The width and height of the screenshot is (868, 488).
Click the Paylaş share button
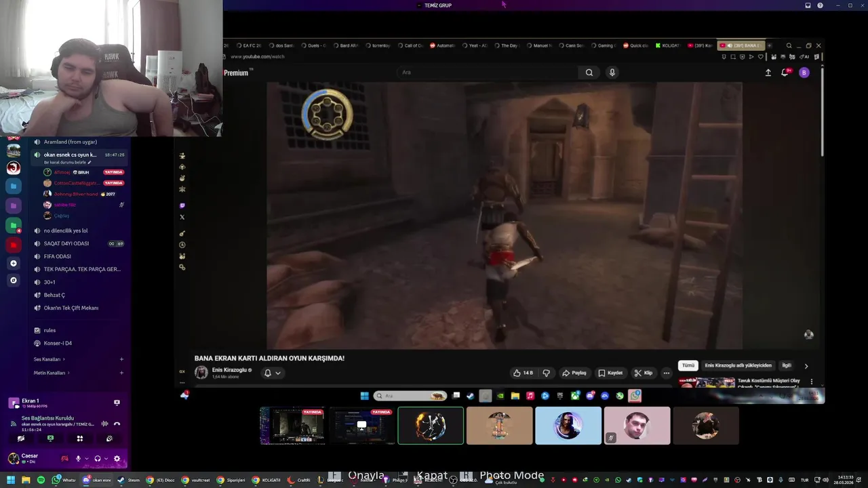coord(574,373)
